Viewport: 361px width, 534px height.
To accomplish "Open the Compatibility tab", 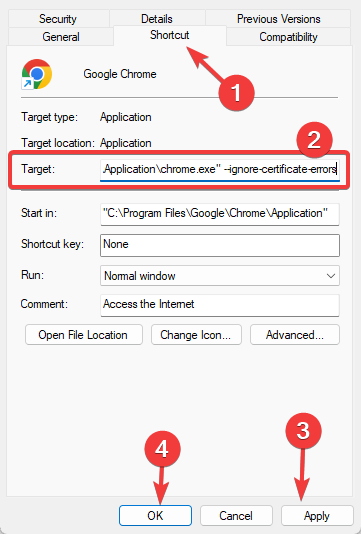I will [x=288, y=36].
